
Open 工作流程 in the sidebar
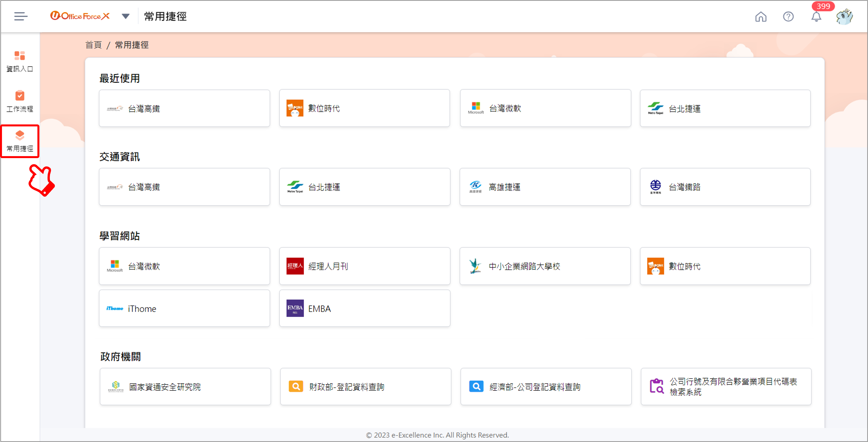click(x=20, y=101)
